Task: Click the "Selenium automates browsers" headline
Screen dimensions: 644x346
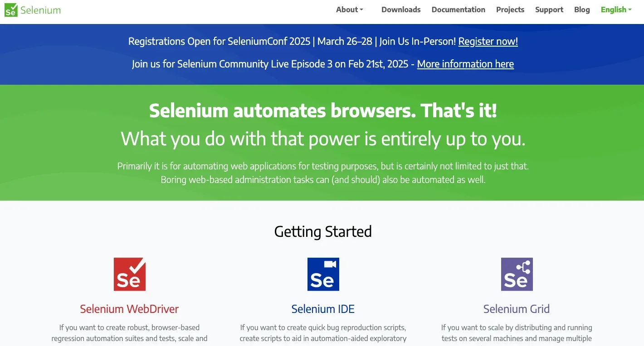Action: pyautogui.click(x=323, y=111)
